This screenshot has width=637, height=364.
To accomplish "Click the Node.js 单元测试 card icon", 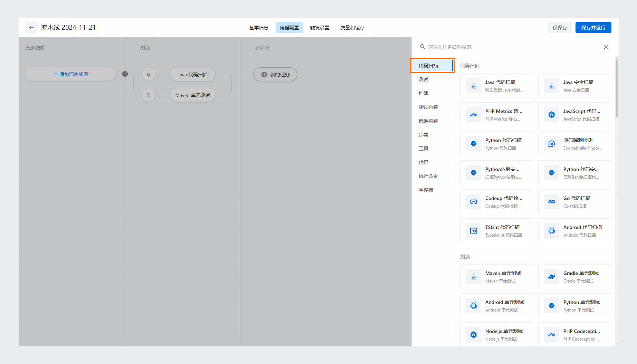I will pyautogui.click(x=474, y=335).
